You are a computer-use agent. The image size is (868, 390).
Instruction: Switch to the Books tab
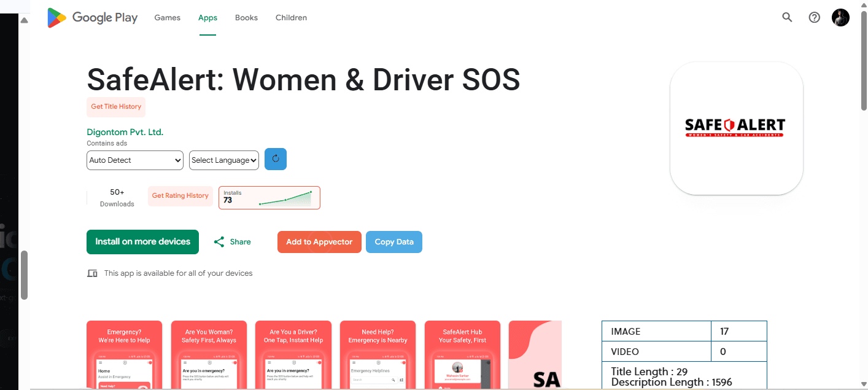tap(246, 18)
